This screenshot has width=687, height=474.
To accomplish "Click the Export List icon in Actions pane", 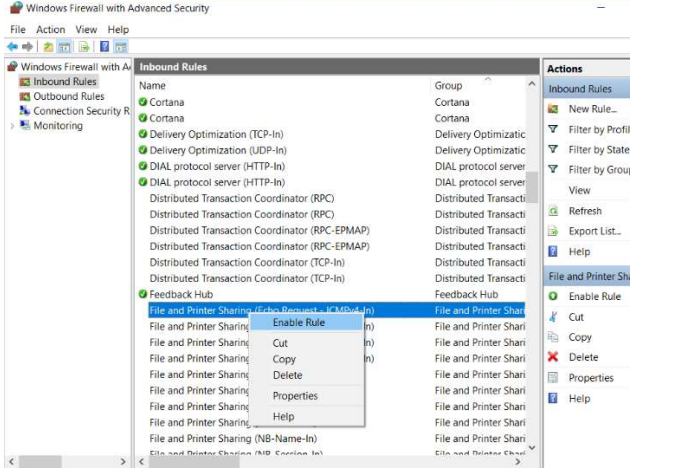I will coord(553,231).
